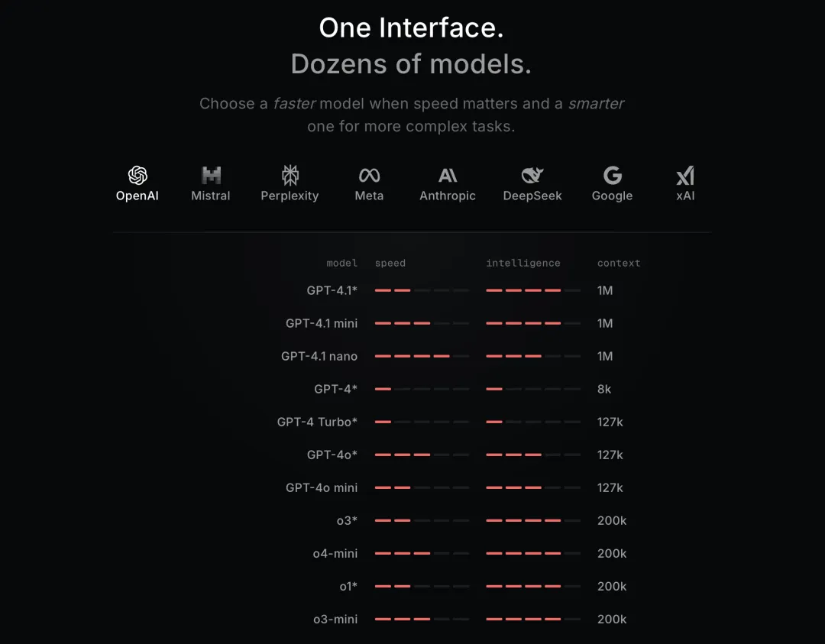Select the Meta infinity logo icon
Viewport: 825px width, 644px height.
369,176
